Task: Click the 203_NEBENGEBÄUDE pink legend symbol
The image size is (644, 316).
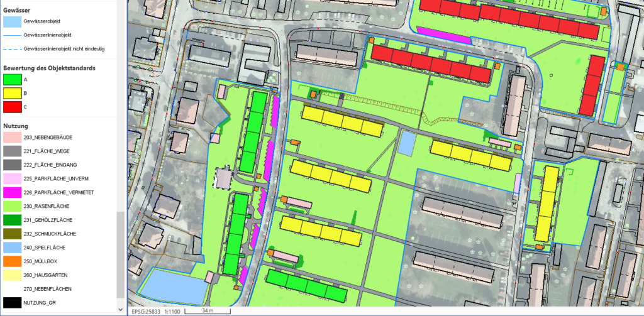Action: [x=12, y=138]
